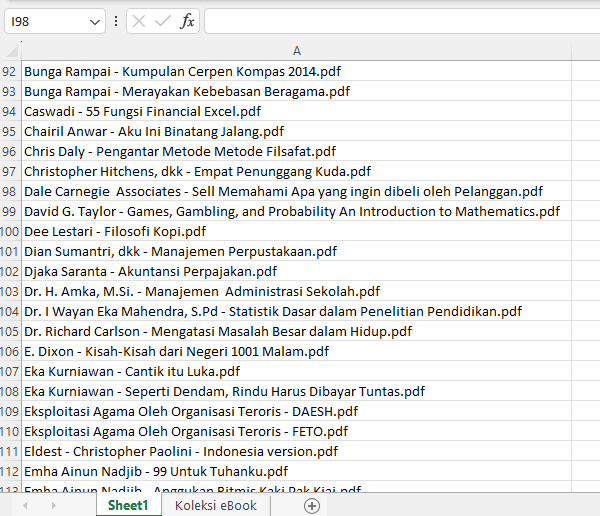Image resolution: width=600 pixels, height=516 pixels.
Task: Click inside the formula bar input
Action: pyautogui.click(x=402, y=21)
